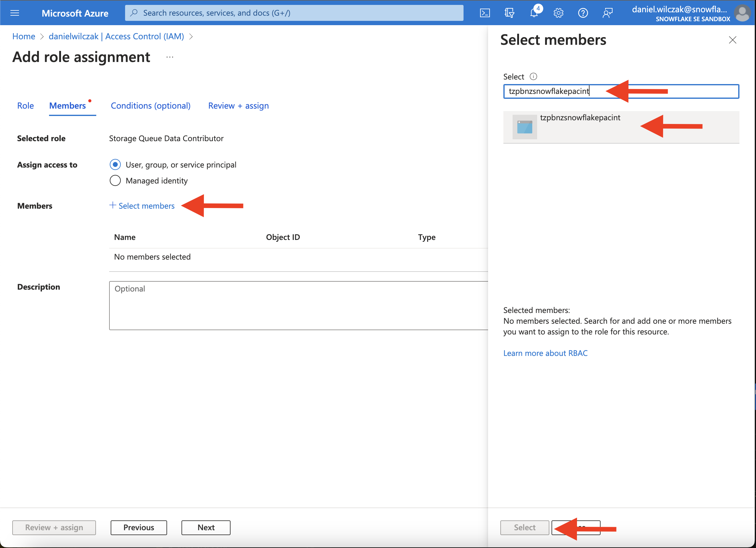Open the Feedback icon in header
Viewport: 756px width, 548px height.
point(607,13)
